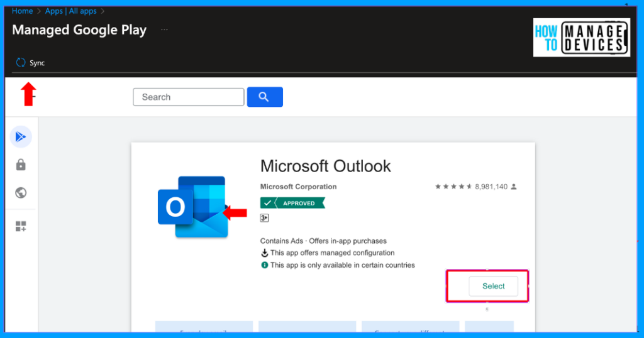644x338 pixels.
Task: Open the web apps globe icon
Action: pos(21,193)
